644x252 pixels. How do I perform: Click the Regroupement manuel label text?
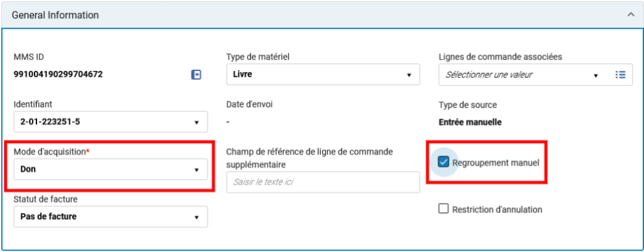[x=496, y=163]
